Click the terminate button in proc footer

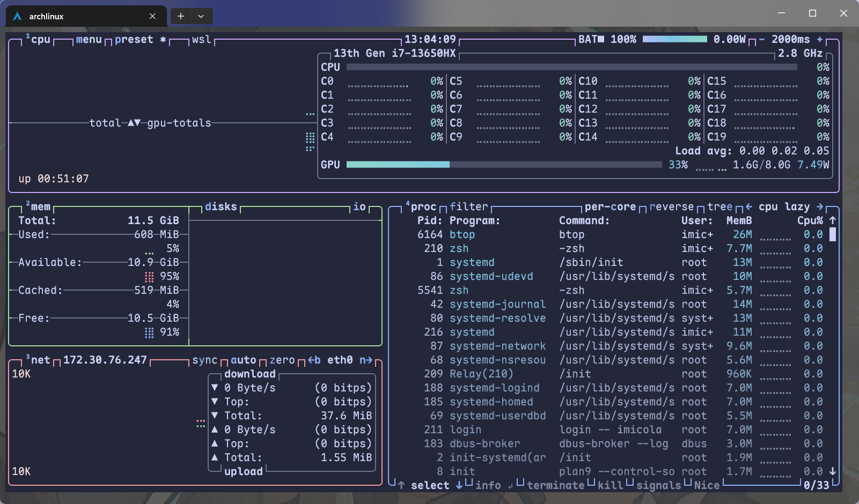(x=555, y=485)
